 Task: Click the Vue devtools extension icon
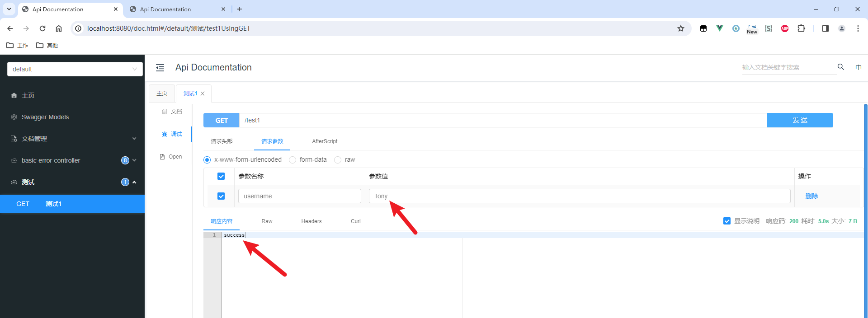720,28
